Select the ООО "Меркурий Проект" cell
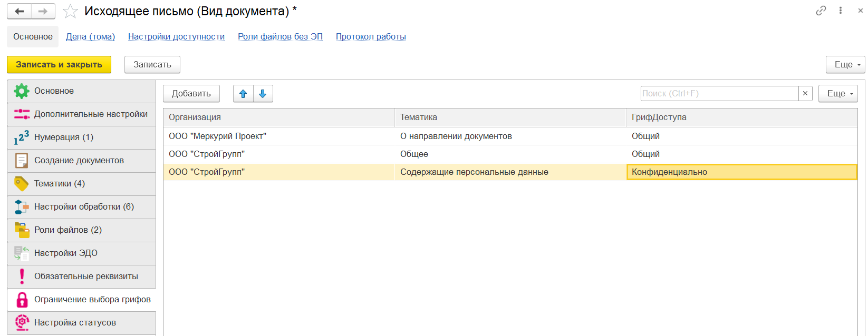This screenshot has height=336, width=868. pyautogui.click(x=278, y=136)
